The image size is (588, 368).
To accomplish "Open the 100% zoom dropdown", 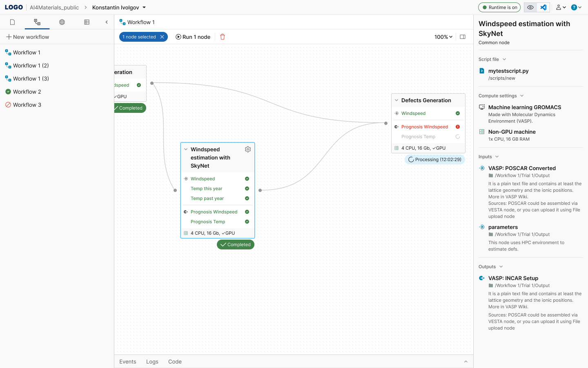I will pos(443,37).
